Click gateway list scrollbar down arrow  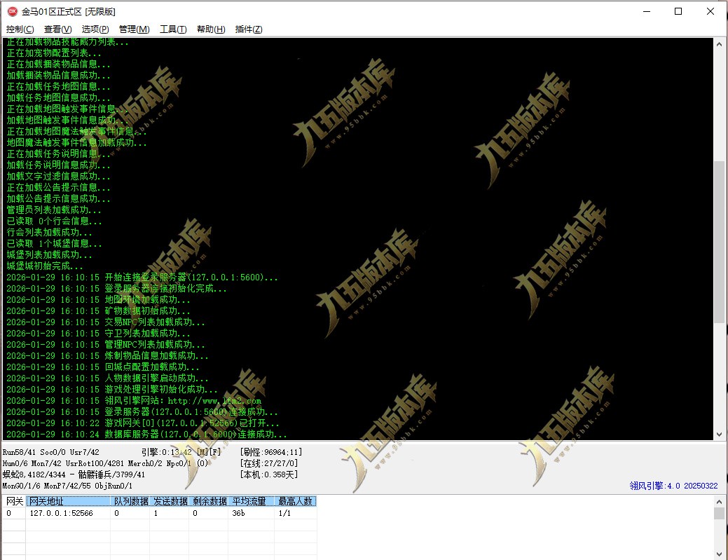click(x=719, y=554)
